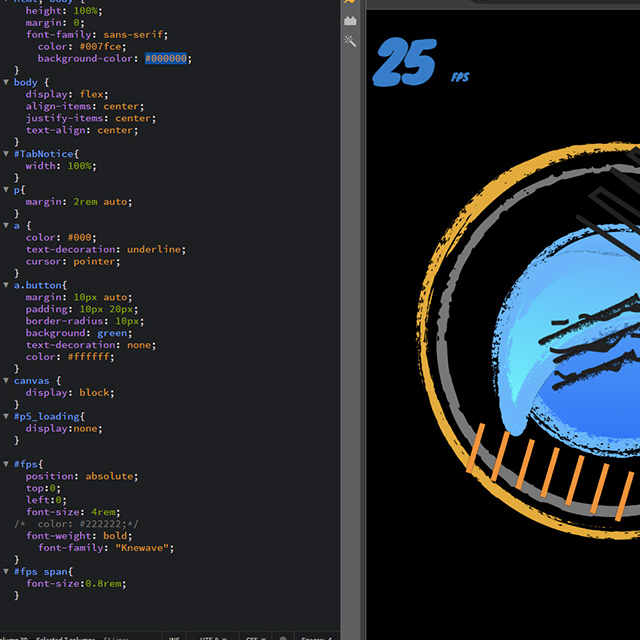Toggle the INS insert mode indicator
Viewport: 640px width, 640px height.
174,637
